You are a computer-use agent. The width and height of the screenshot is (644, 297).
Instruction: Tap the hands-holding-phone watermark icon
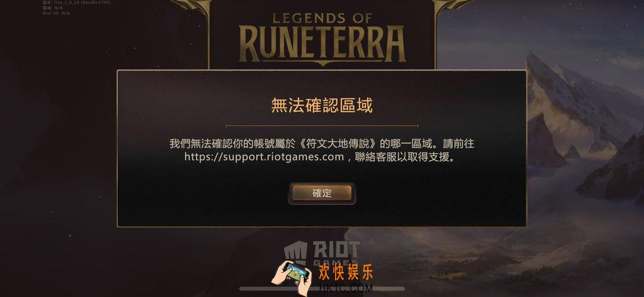(x=292, y=277)
